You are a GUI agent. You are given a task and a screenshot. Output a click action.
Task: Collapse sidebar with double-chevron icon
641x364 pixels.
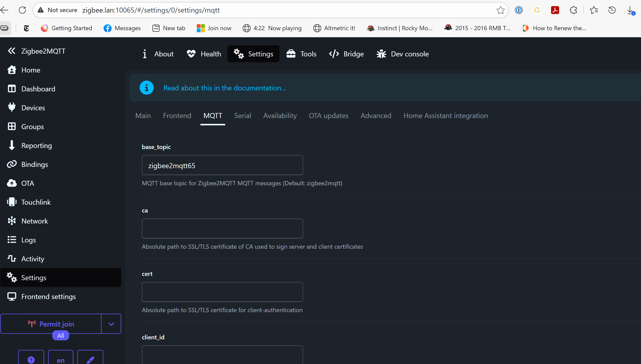coord(12,51)
